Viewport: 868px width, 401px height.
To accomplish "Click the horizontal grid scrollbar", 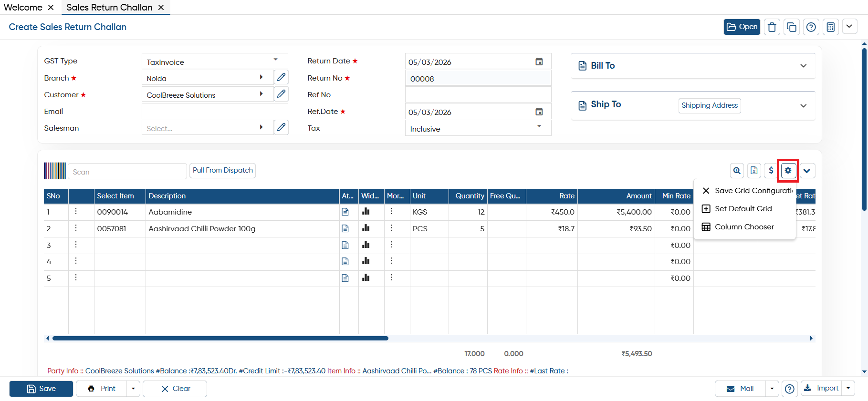I will point(220,339).
